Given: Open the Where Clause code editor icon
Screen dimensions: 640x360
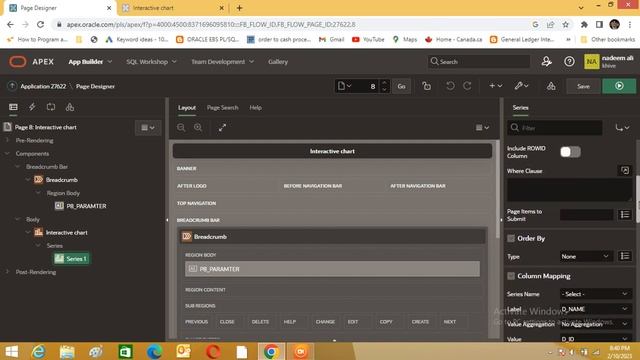Looking at the screenshot, I should coord(625,170).
